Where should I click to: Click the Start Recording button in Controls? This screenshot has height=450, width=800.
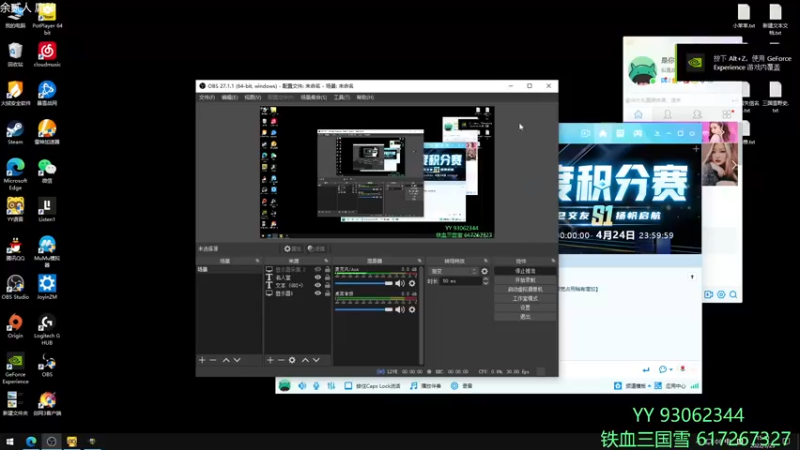(525, 280)
